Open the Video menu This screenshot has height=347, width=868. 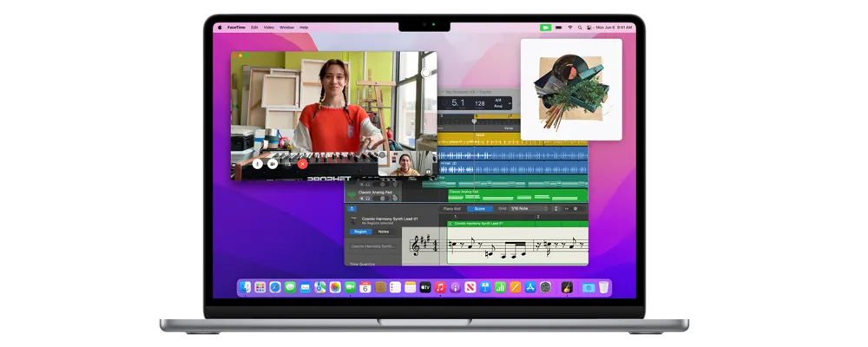coord(269,28)
